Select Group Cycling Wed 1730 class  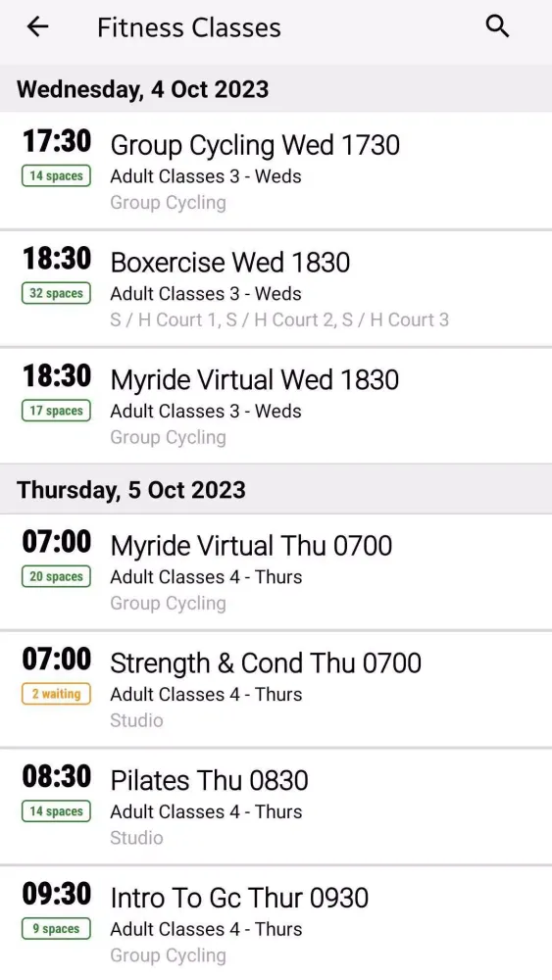(x=276, y=171)
